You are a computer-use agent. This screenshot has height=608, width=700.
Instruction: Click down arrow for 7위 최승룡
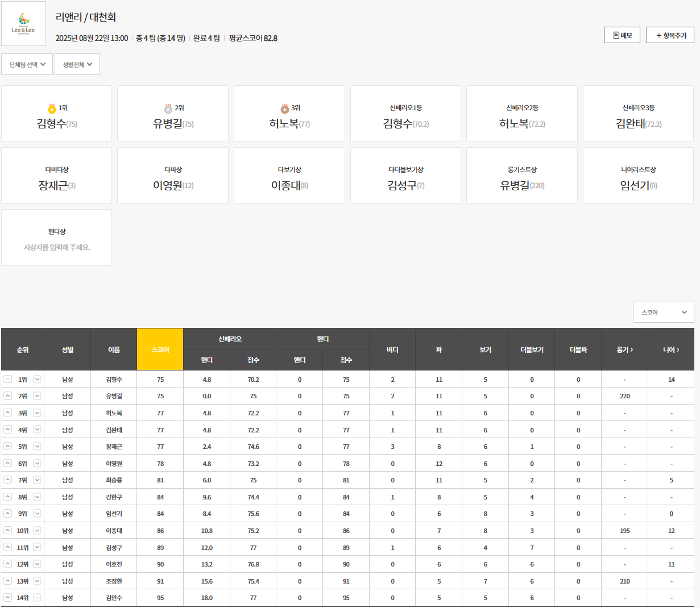pyautogui.click(x=37, y=480)
